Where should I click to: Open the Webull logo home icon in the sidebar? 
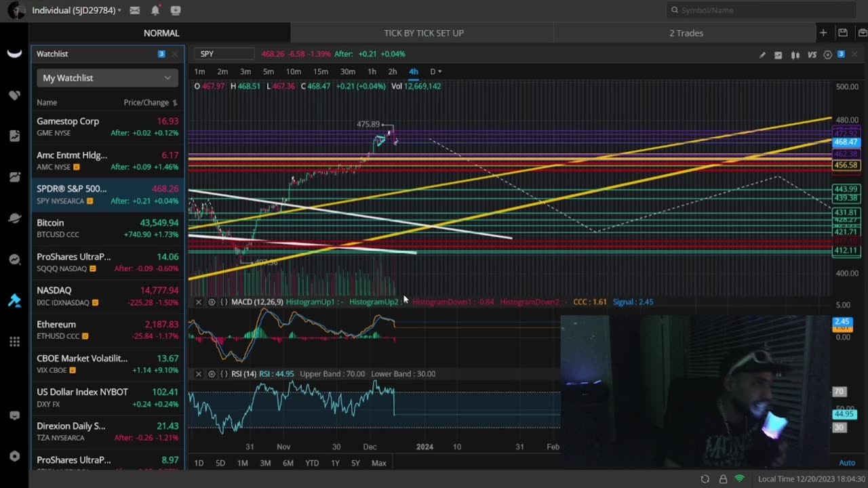coord(14,54)
